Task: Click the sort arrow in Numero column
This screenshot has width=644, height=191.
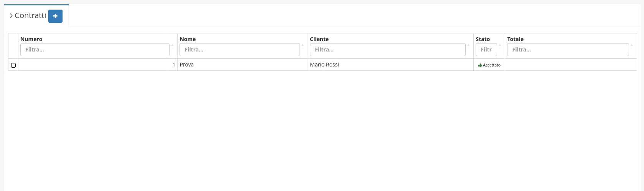Action: (x=172, y=45)
